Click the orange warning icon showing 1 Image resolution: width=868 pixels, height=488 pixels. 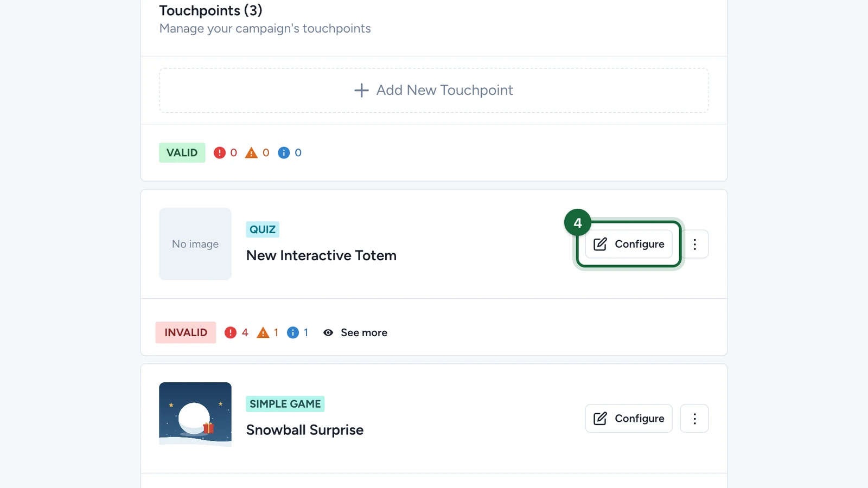[x=263, y=333]
